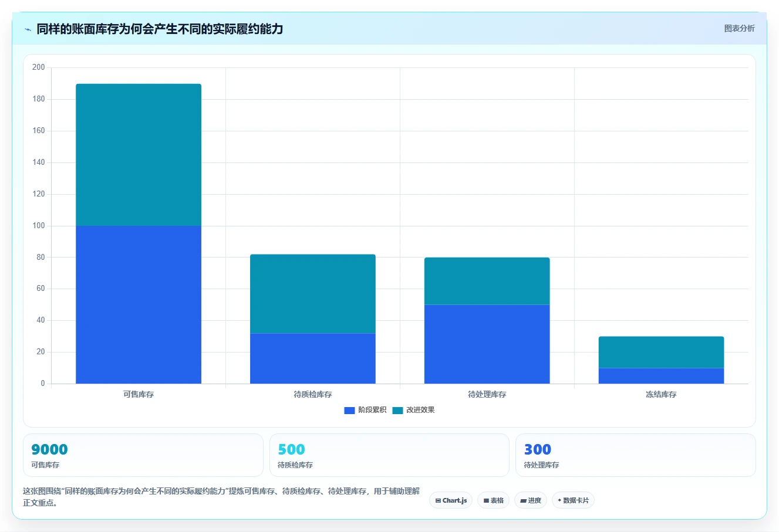Click the 表格 tag icon
The height and width of the screenshot is (532, 779).
(486, 501)
